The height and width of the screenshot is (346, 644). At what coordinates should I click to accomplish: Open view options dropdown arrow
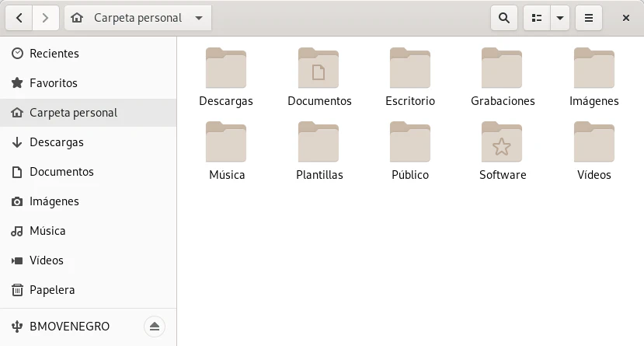click(559, 18)
